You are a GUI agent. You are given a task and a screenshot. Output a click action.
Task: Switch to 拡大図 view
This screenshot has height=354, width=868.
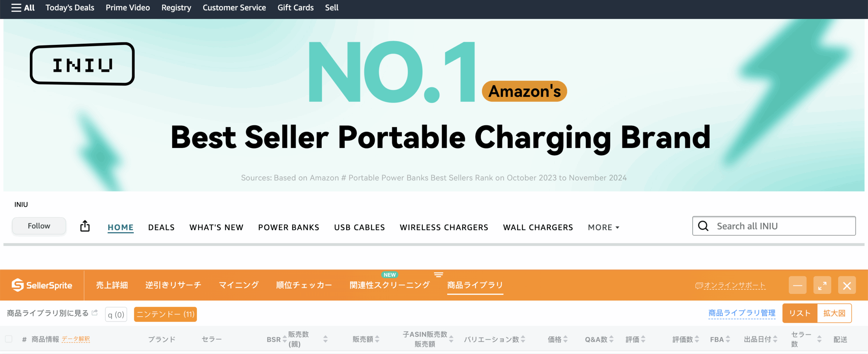pyautogui.click(x=834, y=313)
